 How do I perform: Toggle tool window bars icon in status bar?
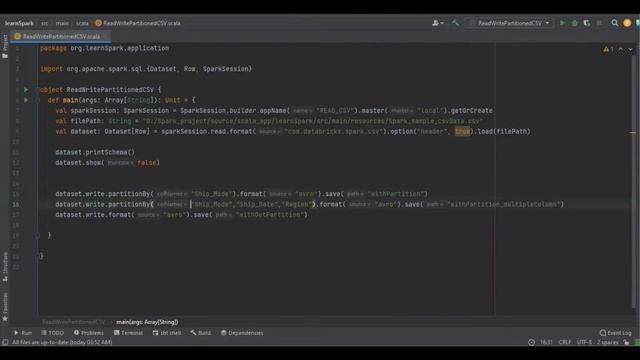pyautogui.click(x=5, y=342)
